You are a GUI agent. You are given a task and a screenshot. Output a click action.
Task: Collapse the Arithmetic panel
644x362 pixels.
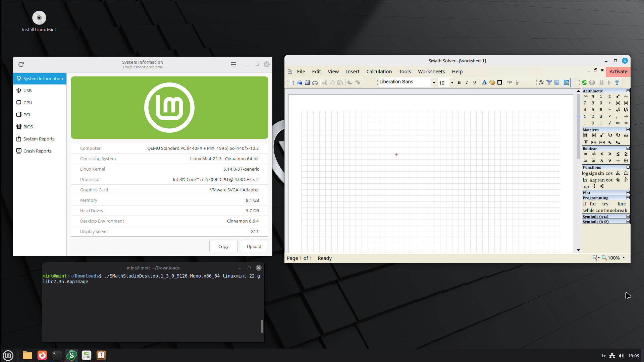point(628,91)
